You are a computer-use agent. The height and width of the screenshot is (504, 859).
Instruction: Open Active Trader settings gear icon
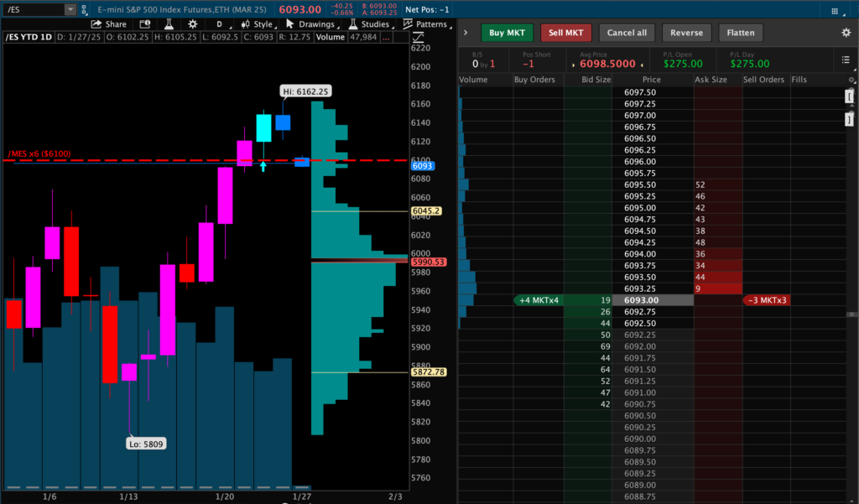pyautogui.click(x=846, y=33)
